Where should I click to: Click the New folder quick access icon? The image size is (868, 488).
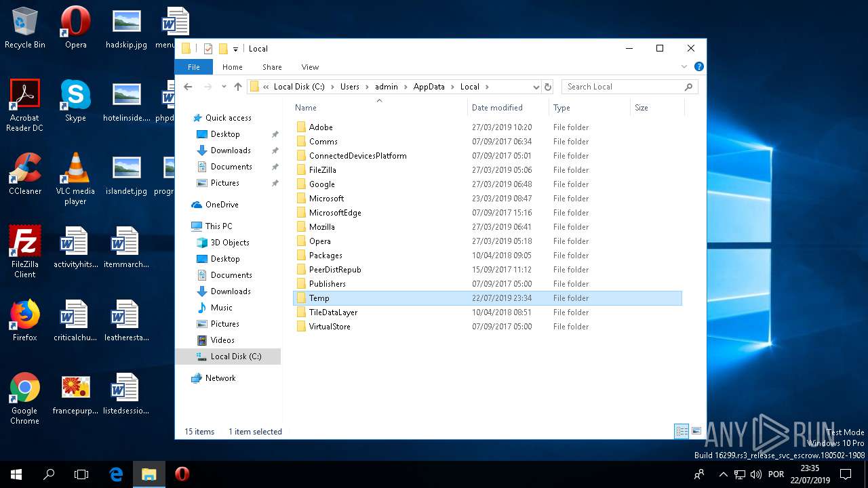(222, 49)
